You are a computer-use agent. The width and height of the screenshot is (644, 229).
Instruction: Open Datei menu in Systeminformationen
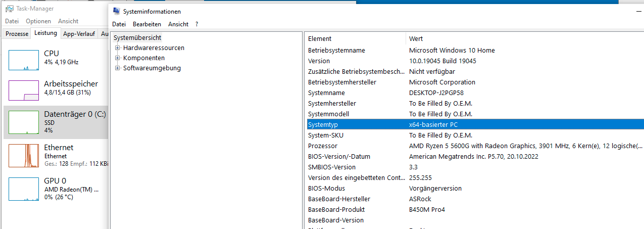pyautogui.click(x=119, y=24)
